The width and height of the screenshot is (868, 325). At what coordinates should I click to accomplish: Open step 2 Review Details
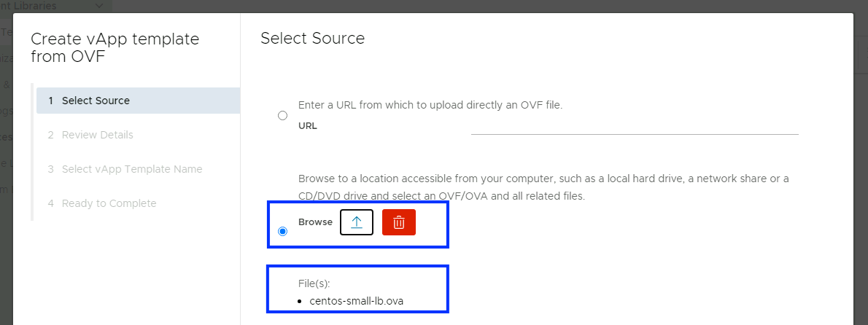tap(97, 135)
